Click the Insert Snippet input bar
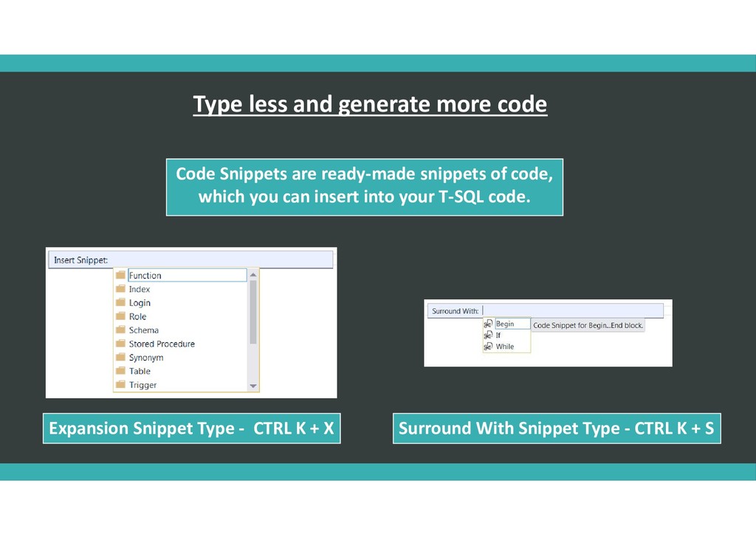 191,260
